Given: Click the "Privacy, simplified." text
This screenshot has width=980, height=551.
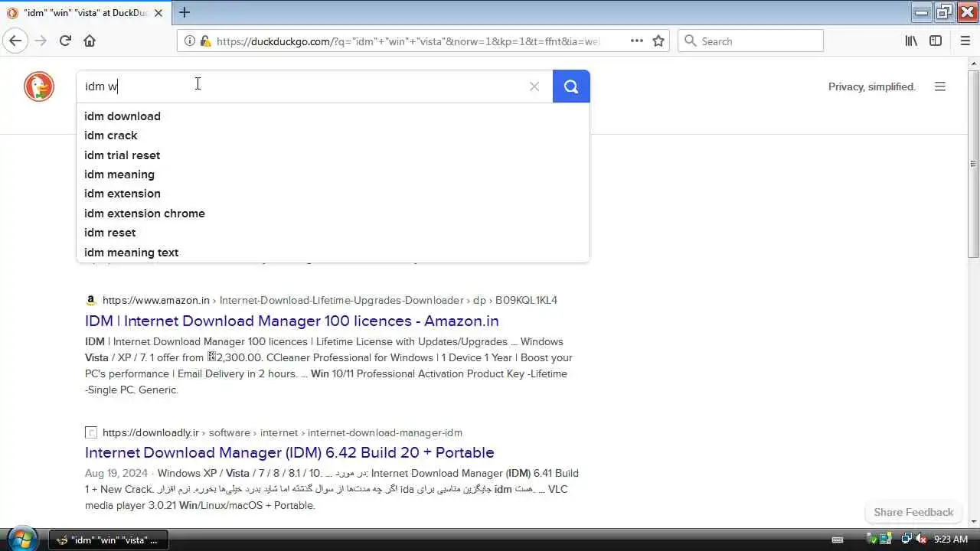Looking at the screenshot, I should coord(872,86).
